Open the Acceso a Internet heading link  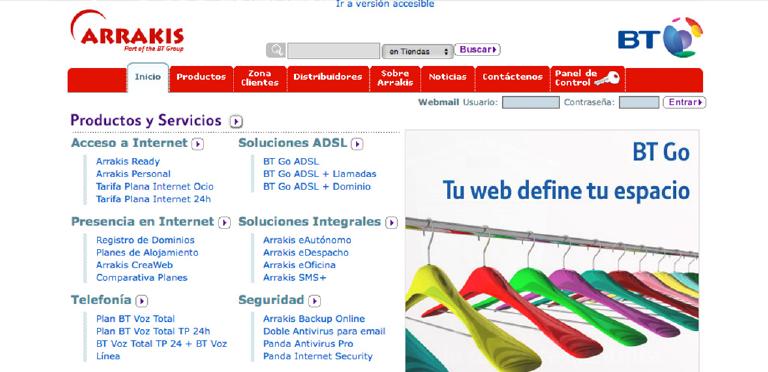[x=129, y=143]
